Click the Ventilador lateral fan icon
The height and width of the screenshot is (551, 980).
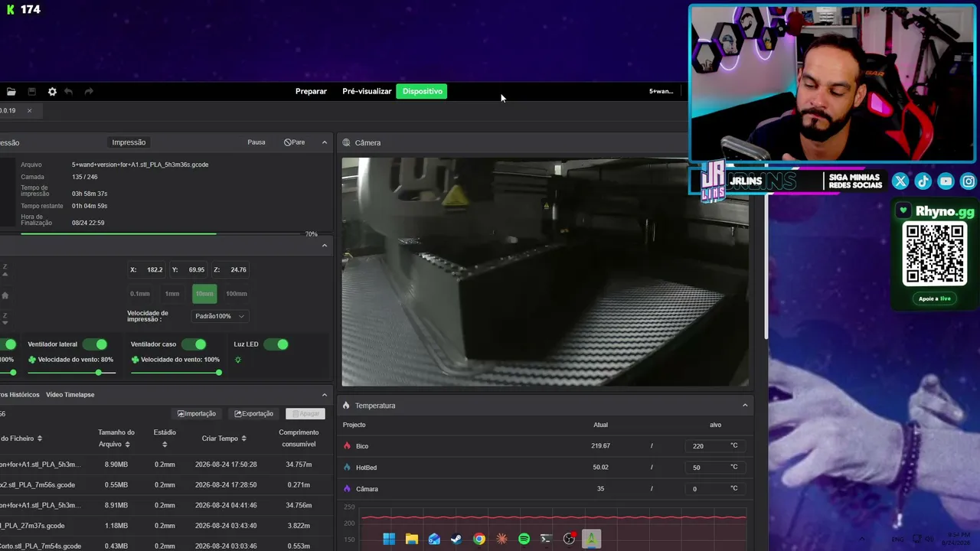click(x=32, y=360)
